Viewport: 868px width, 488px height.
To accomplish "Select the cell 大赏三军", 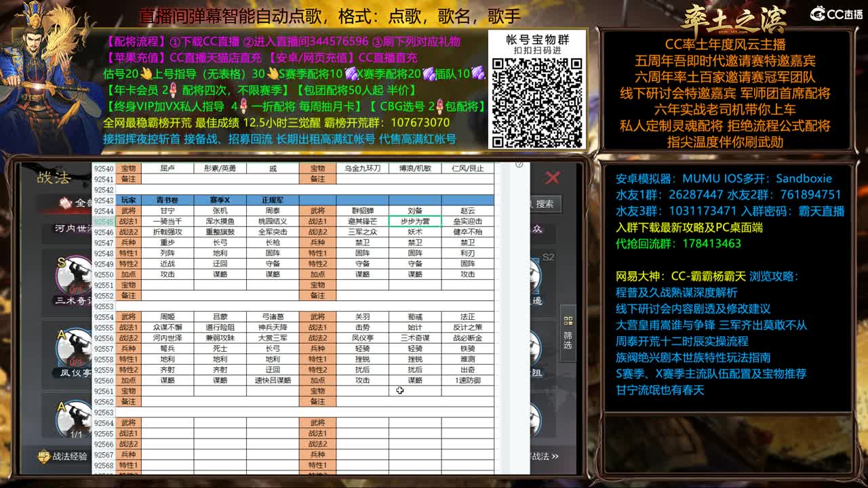I will [273, 338].
